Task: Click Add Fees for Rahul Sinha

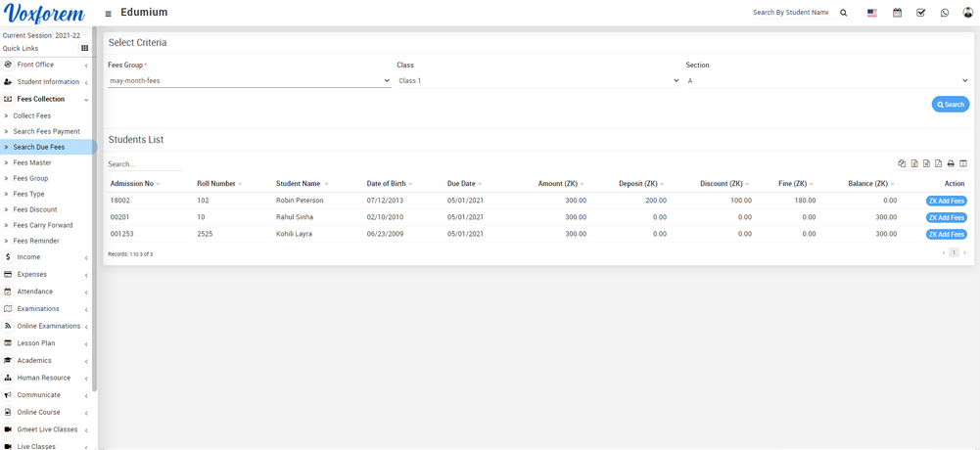Action: pyautogui.click(x=946, y=217)
